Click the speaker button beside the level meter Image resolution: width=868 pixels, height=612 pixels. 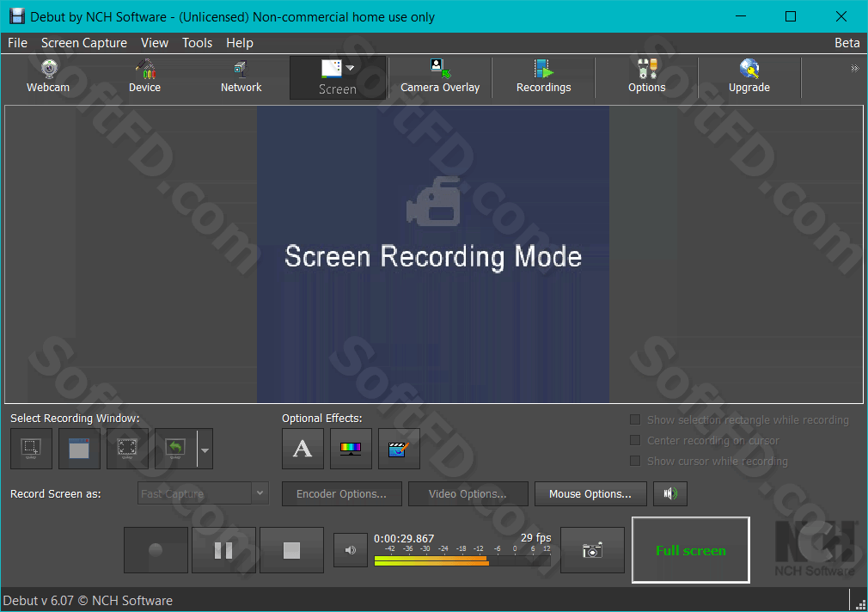point(351,550)
